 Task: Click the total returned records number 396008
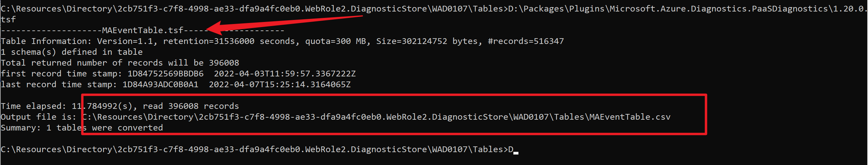point(224,63)
